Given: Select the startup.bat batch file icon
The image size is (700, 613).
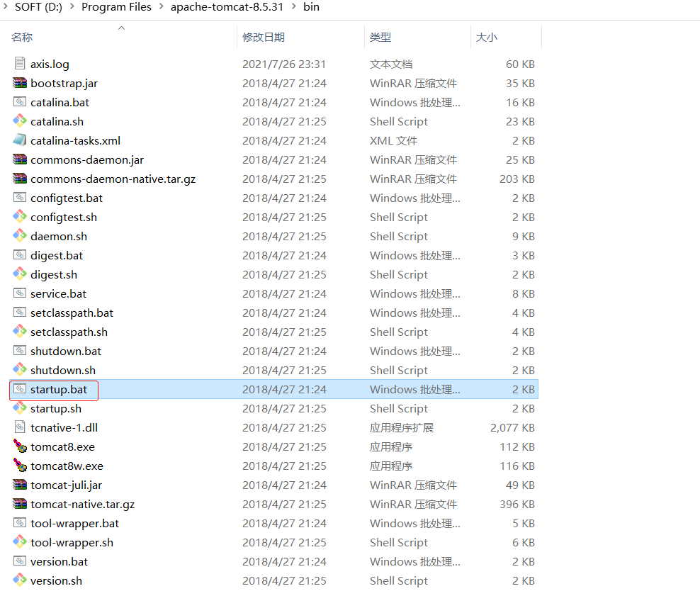Looking at the screenshot, I should point(20,389).
